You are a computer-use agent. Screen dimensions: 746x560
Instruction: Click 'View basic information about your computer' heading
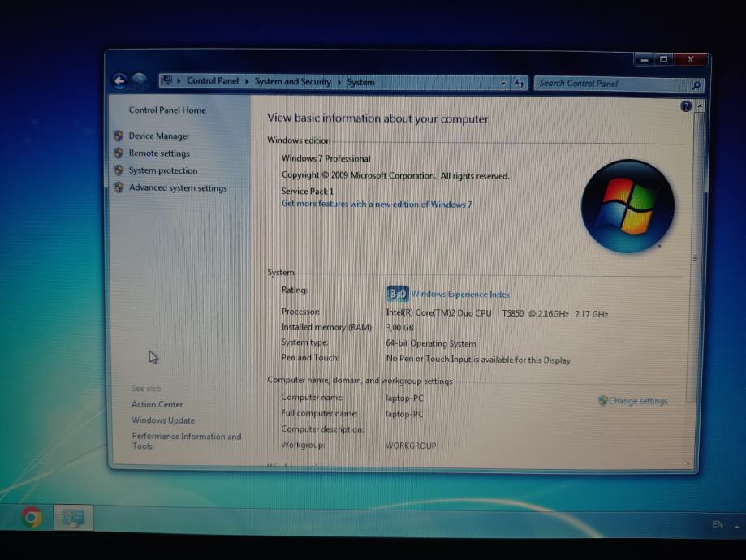coord(377,118)
